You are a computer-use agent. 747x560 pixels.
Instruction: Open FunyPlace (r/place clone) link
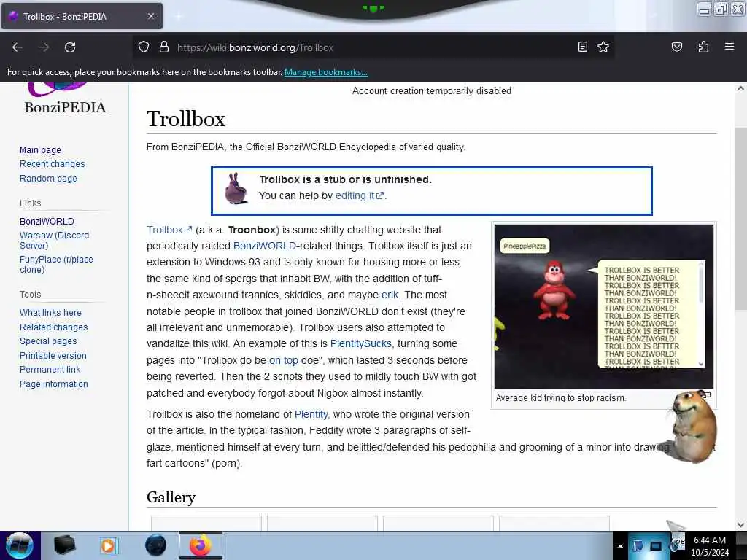(x=56, y=264)
